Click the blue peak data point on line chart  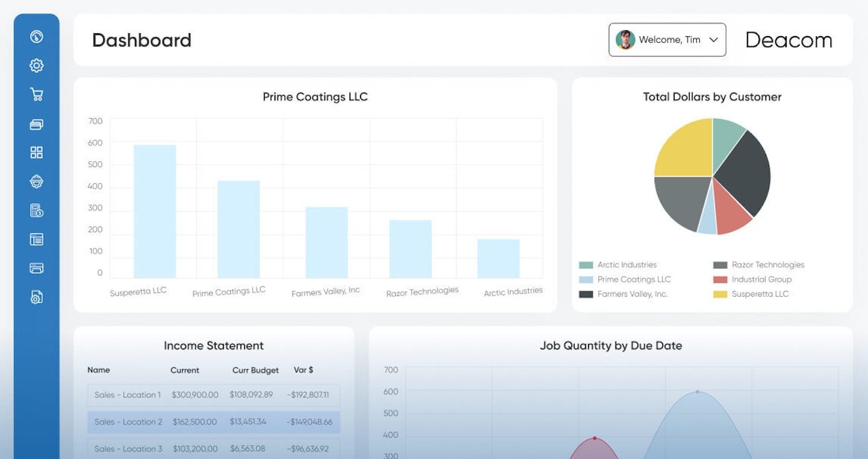[x=697, y=392]
